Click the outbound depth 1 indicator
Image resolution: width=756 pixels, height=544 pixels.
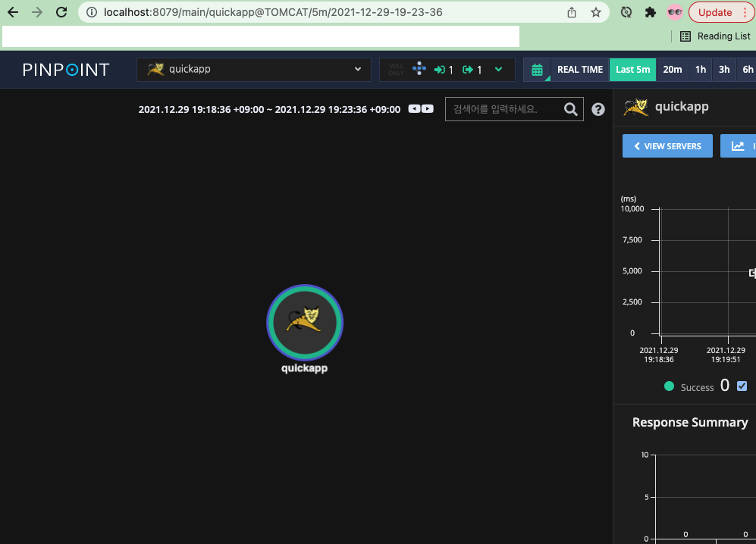click(x=472, y=70)
